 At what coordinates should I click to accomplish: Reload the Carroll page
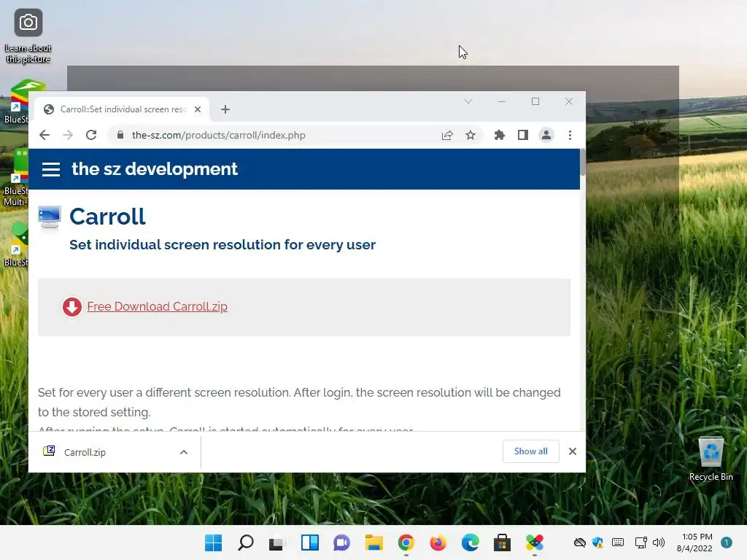pyautogui.click(x=91, y=135)
